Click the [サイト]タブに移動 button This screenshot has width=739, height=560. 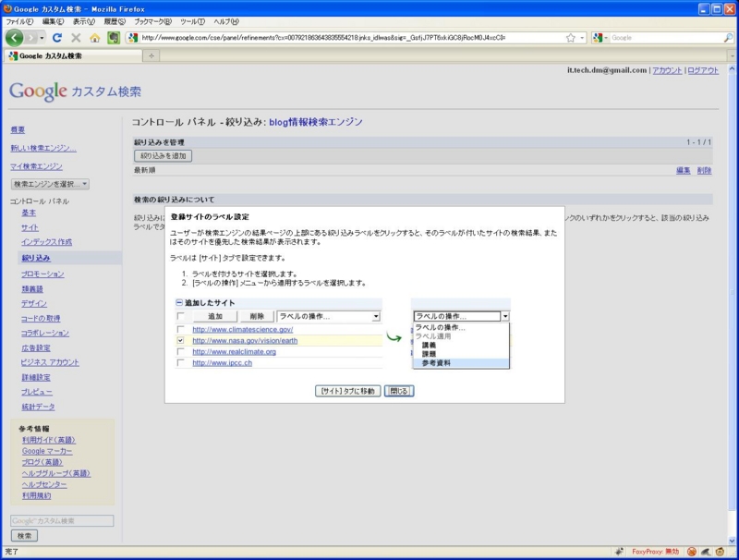click(x=348, y=391)
